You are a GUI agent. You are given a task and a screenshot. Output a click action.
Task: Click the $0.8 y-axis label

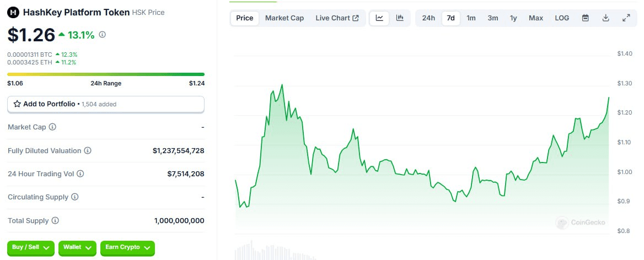tap(623, 231)
